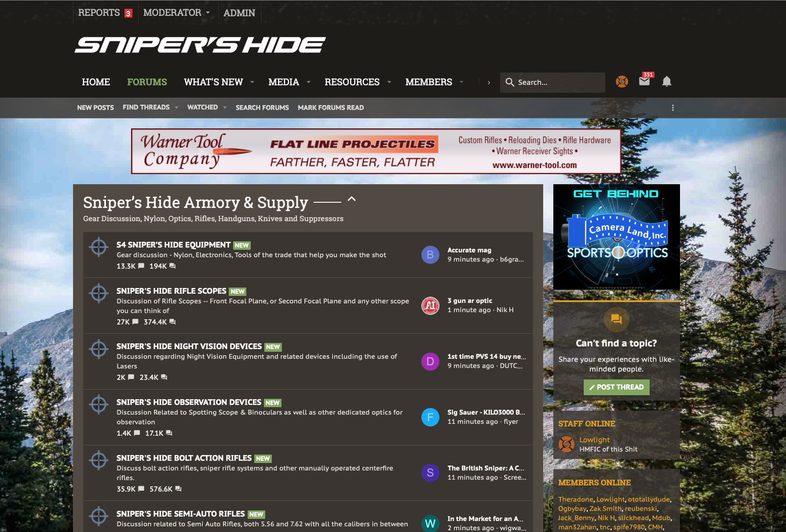Open the Forums tab
Image resolution: width=786 pixels, height=532 pixels.
pyautogui.click(x=147, y=82)
